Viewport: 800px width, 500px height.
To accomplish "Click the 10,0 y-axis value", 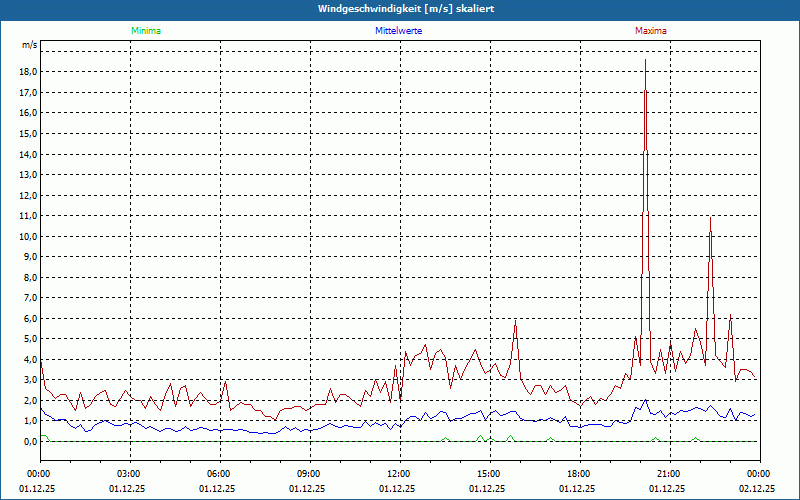I will 28,236.
